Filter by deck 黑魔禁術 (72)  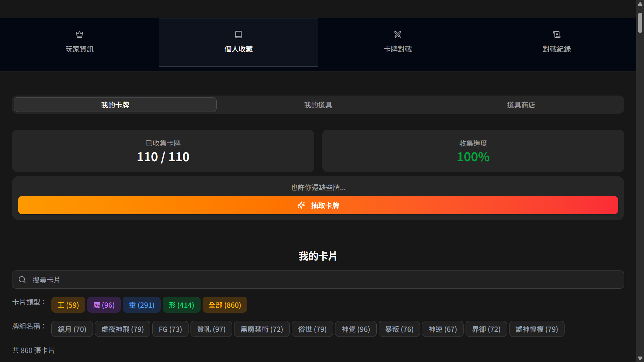(x=262, y=329)
